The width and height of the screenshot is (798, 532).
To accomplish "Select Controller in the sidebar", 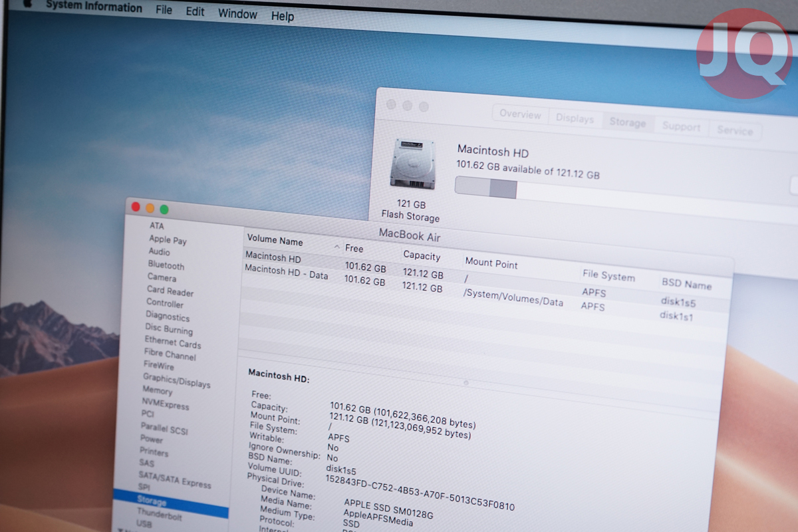I will (165, 303).
